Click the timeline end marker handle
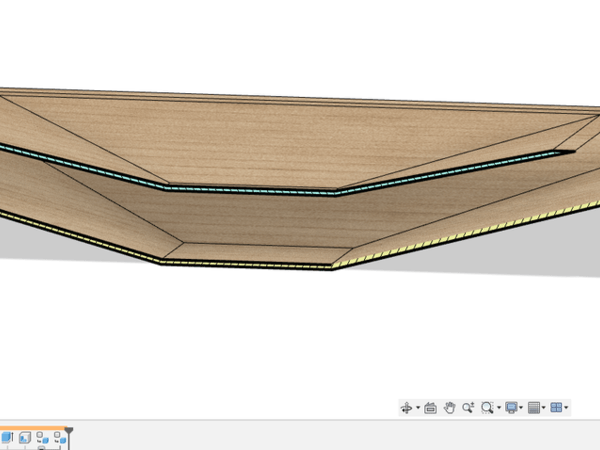 tap(69, 431)
